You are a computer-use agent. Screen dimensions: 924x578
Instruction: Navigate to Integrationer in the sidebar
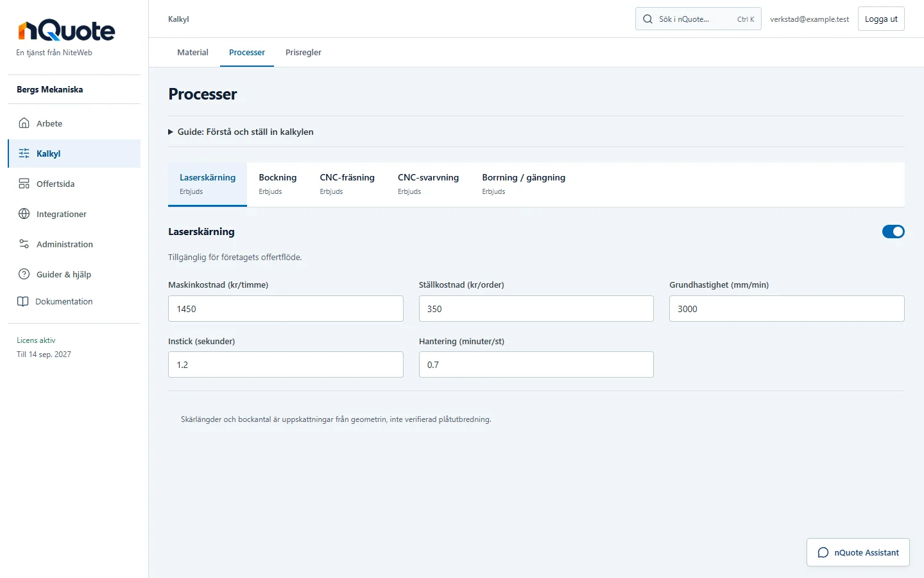[74, 214]
